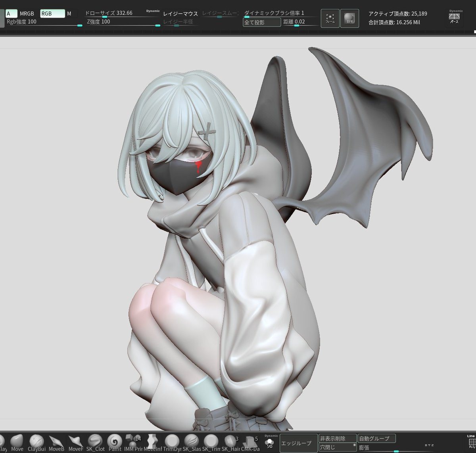Click the エッジループ button

click(299, 443)
